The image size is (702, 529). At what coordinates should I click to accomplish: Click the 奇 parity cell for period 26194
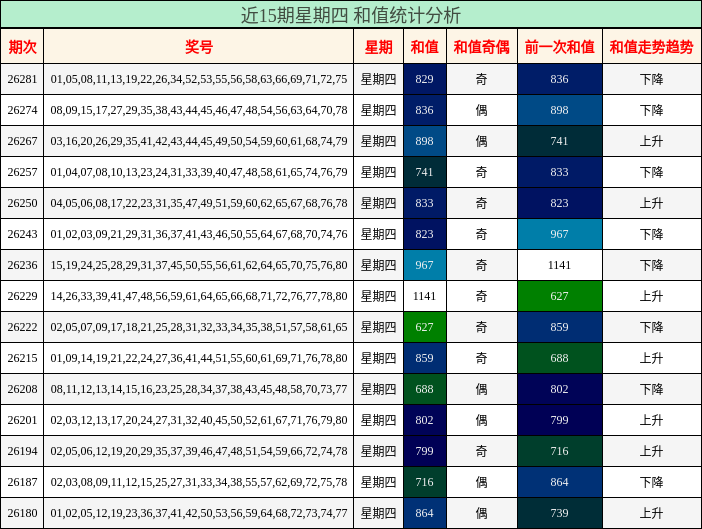[x=482, y=451]
